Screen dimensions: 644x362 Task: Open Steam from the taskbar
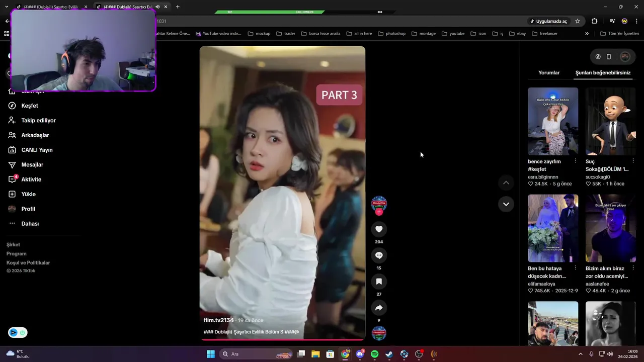point(389,354)
